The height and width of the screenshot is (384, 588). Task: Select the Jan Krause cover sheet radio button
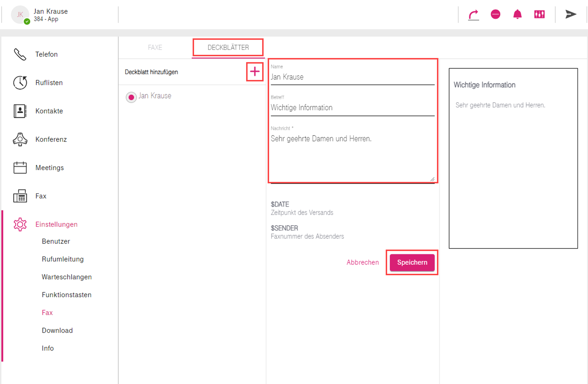click(x=131, y=97)
